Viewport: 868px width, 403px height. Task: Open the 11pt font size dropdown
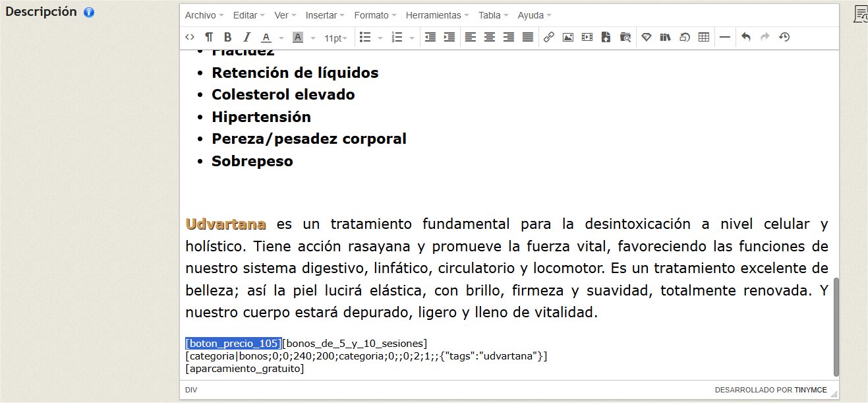336,38
